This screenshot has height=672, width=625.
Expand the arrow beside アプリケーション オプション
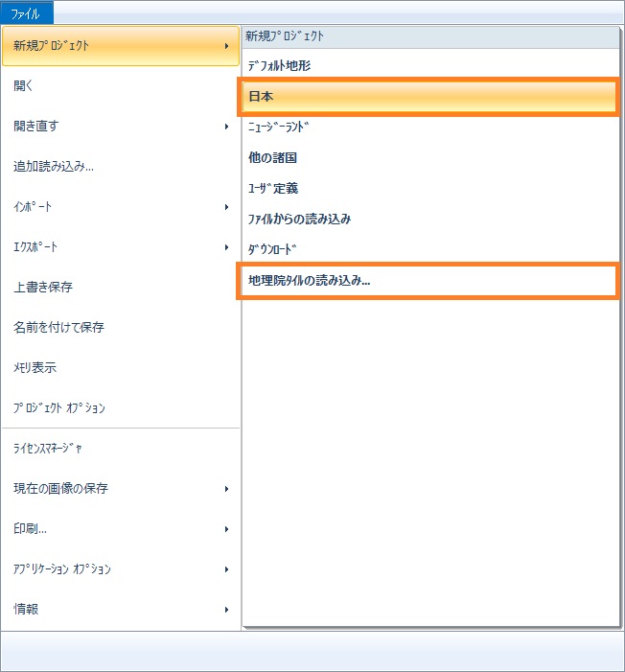tap(227, 569)
